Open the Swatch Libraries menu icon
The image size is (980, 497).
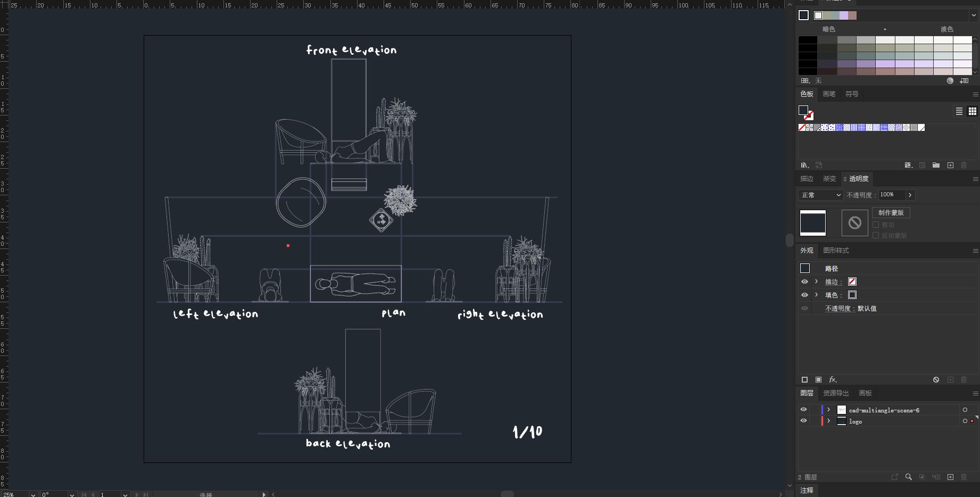[x=804, y=165]
